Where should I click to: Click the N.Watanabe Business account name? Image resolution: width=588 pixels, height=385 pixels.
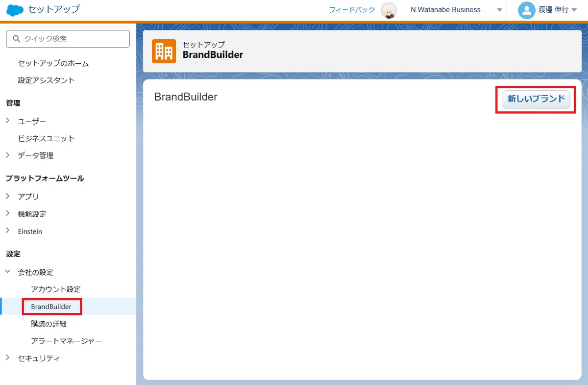pyautogui.click(x=450, y=10)
